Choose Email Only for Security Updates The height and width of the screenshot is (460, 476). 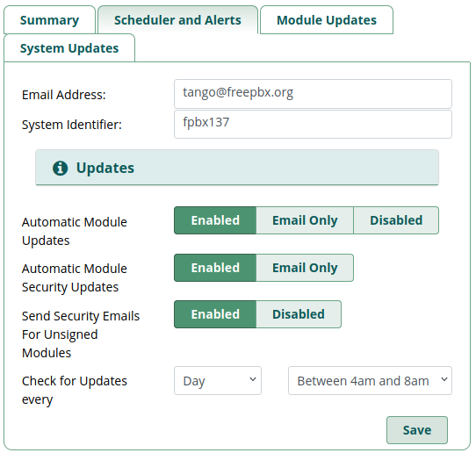(305, 268)
